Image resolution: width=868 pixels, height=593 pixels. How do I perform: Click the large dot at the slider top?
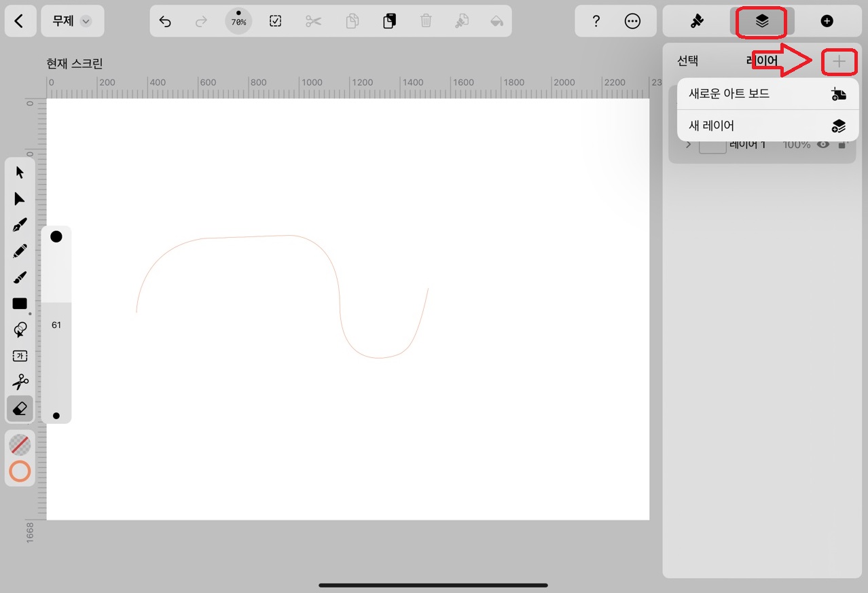(x=56, y=236)
